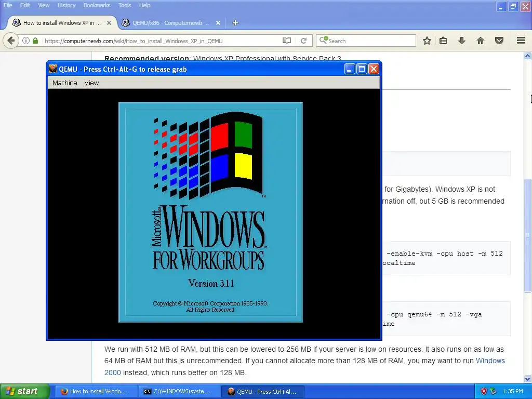Bookmark this page with the star icon
Viewport: 532px width, 399px height.
427,41
